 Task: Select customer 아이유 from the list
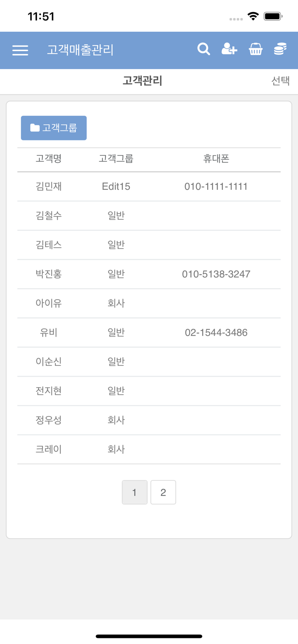click(49, 303)
